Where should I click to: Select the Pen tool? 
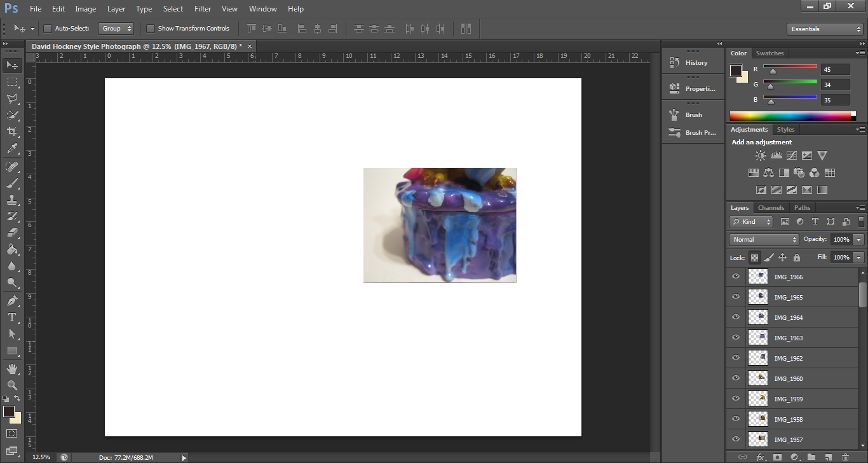point(12,301)
